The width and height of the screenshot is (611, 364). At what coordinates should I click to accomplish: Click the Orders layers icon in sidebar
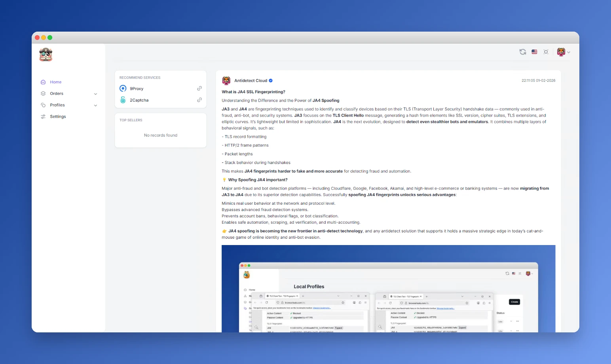(44, 93)
